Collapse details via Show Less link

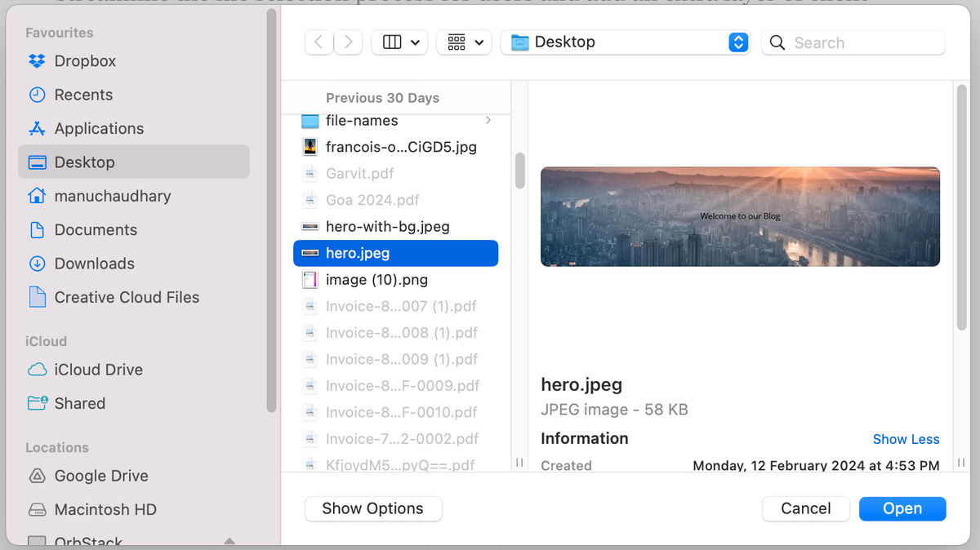(x=906, y=438)
